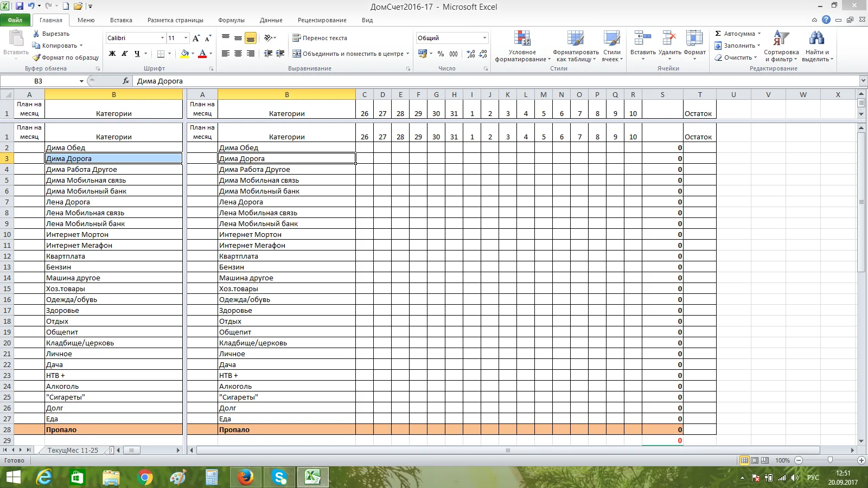Open Skype from the Windows taskbar
This screenshot has height=488, width=868.
(x=279, y=477)
